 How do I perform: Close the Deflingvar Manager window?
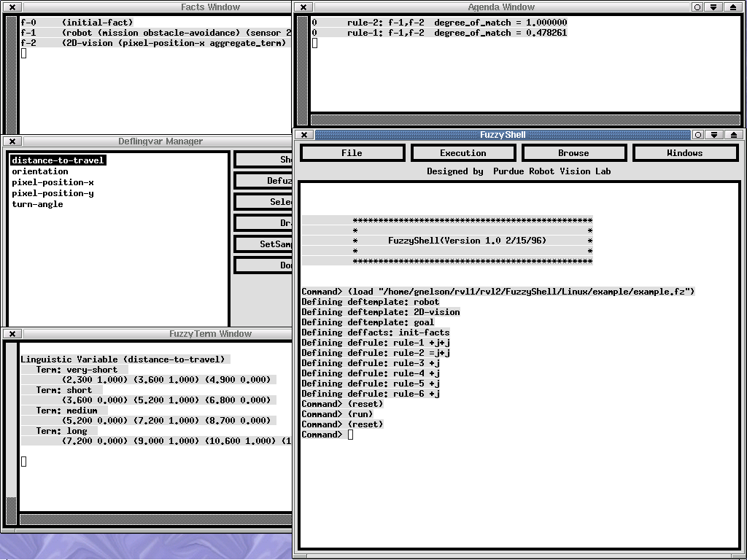click(x=12, y=141)
